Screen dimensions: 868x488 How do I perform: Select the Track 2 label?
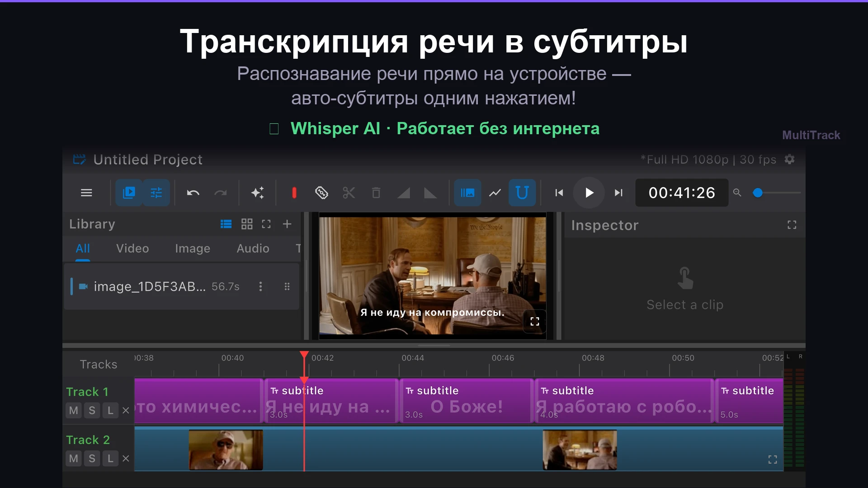88,440
